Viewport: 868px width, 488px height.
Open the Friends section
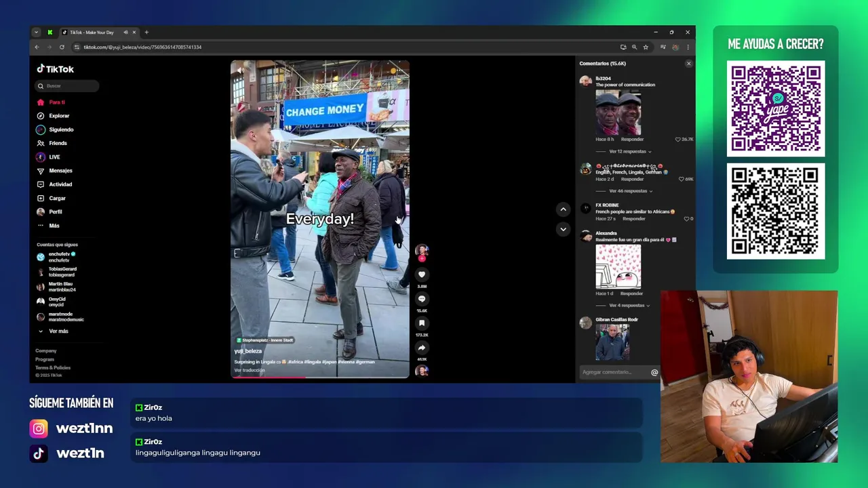point(52,143)
